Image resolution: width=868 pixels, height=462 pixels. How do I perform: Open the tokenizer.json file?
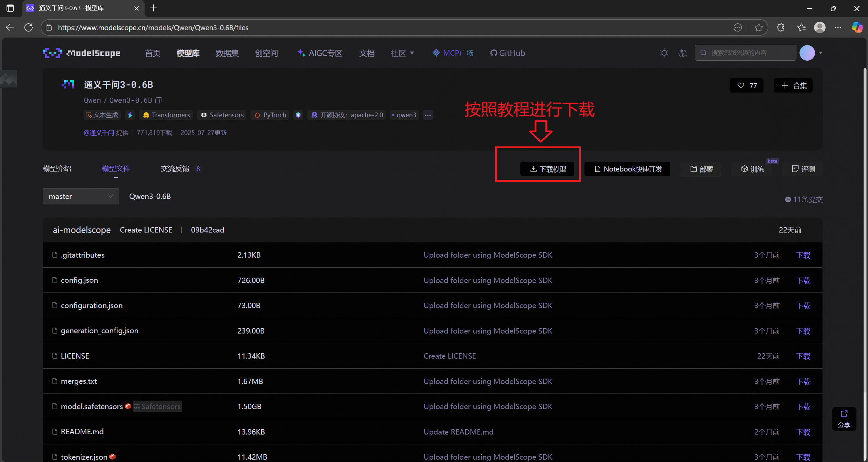(84, 457)
